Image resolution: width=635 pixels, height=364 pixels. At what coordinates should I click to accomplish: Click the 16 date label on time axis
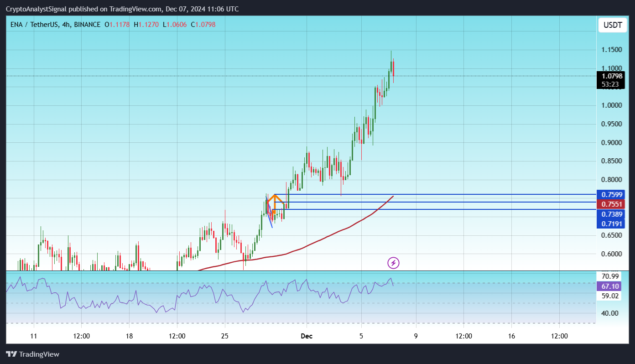coord(511,337)
